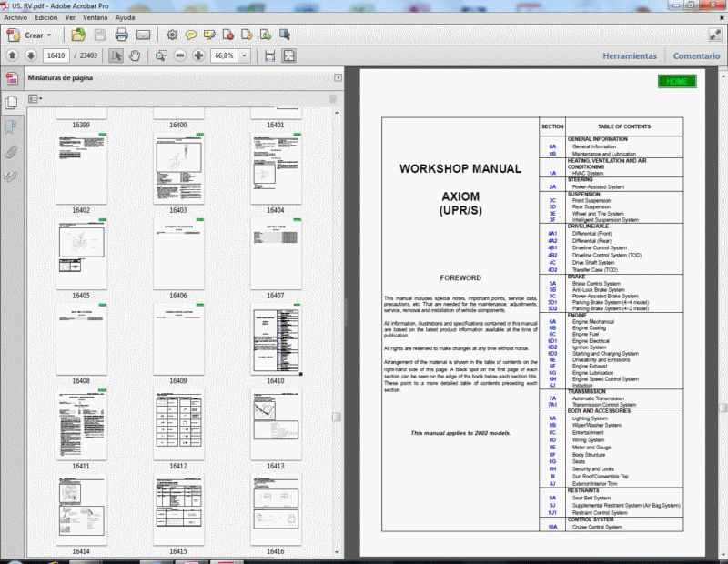Select thumbnail of page 16404
728x564 pixels.
277,168
